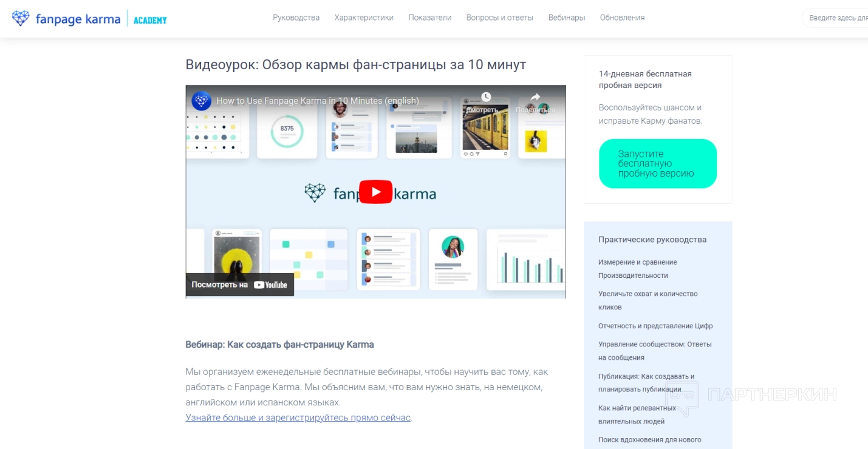Open video via 'Посмотреть на YouTube' button
The image size is (868, 449).
240,285
